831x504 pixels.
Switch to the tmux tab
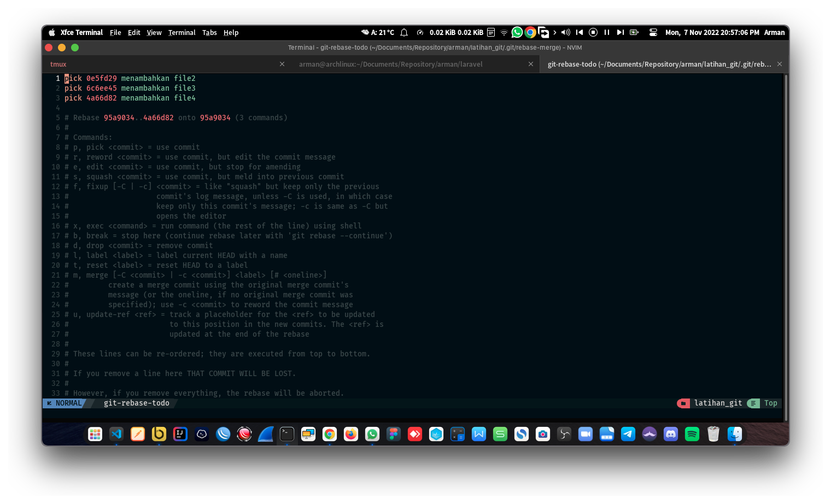[58, 64]
